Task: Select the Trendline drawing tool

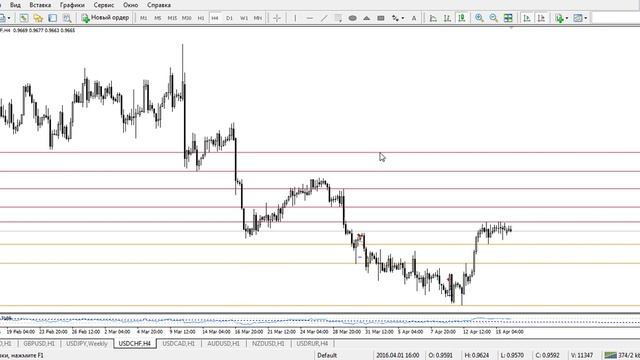Action: tap(324, 18)
